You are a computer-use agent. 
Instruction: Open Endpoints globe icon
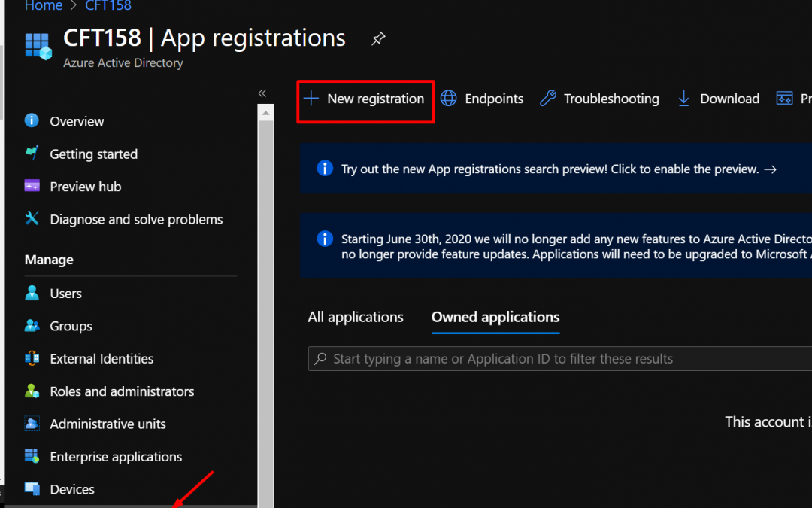[x=449, y=99]
